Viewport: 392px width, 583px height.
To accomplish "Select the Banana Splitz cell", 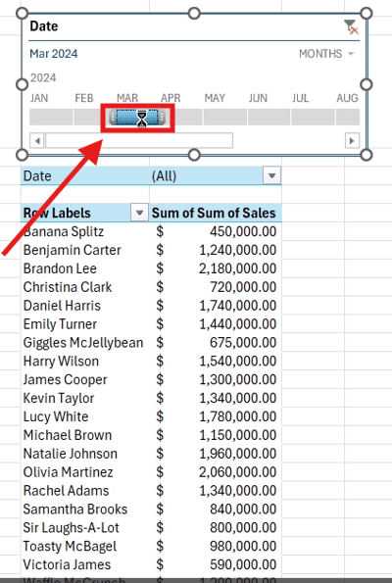I will tap(85, 231).
